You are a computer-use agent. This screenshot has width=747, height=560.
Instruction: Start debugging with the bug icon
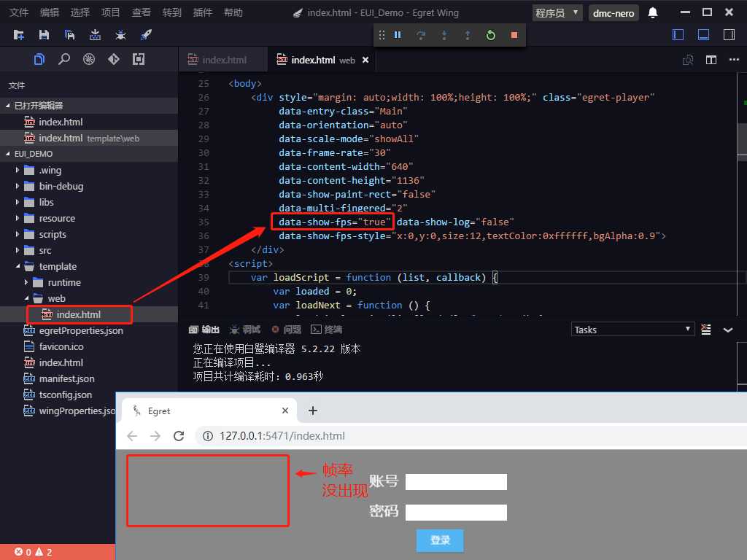pyautogui.click(x=120, y=35)
